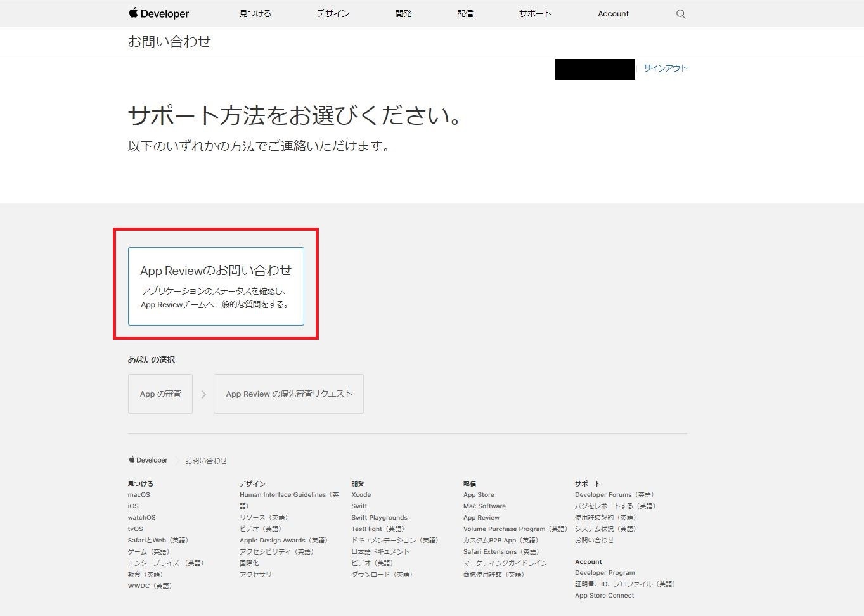Open the macOS footer link
The width and height of the screenshot is (864, 616).
(x=139, y=495)
